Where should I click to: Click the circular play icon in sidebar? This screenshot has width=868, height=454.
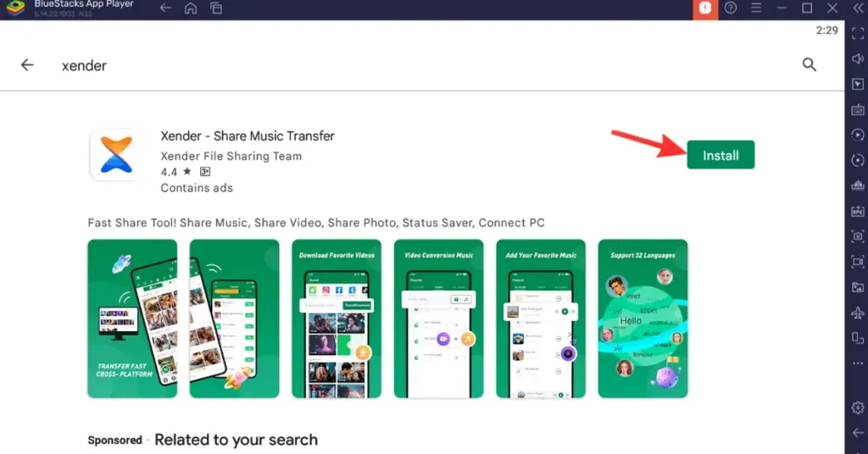click(858, 135)
